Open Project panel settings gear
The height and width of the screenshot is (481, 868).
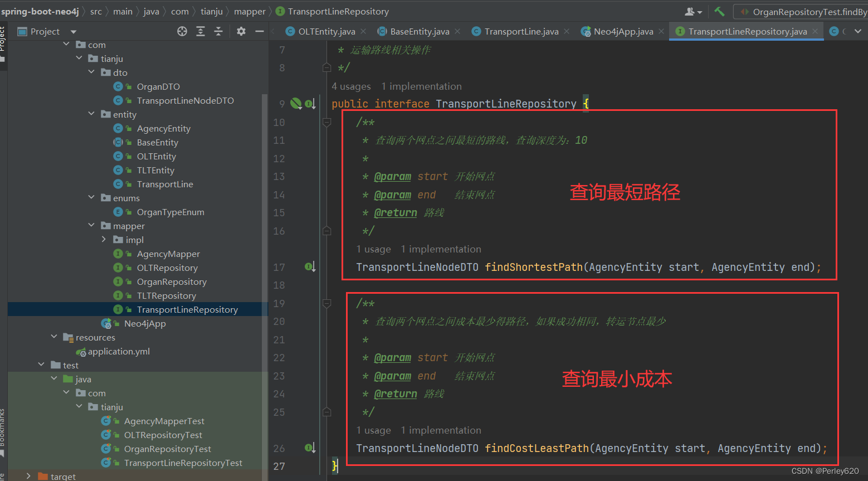point(241,31)
